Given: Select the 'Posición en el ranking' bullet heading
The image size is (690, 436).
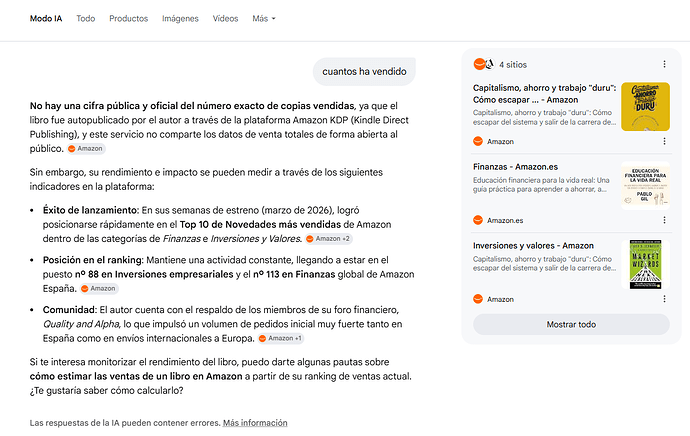Looking at the screenshot, I should tap(93, 260).
